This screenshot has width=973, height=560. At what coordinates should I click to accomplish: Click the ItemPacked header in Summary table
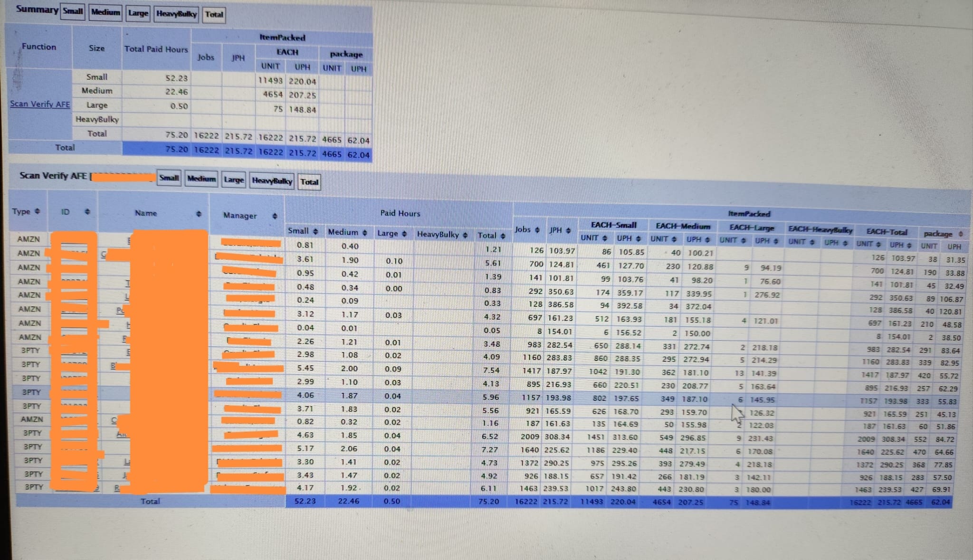point(282,37)
